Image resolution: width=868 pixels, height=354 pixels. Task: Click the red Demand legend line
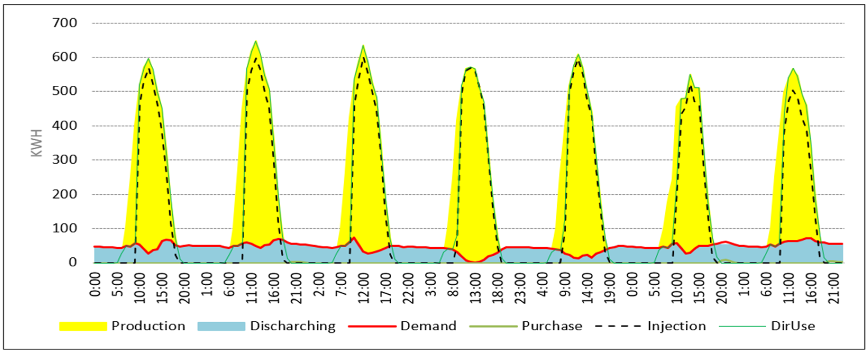[372, 326]
